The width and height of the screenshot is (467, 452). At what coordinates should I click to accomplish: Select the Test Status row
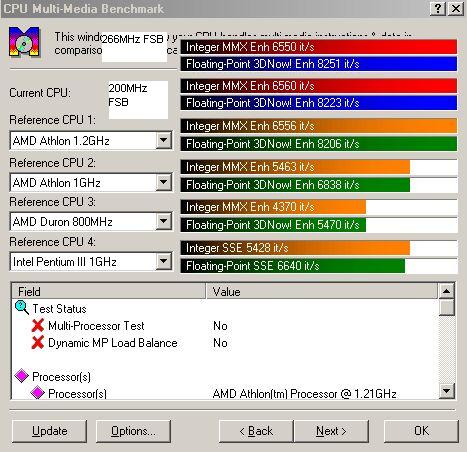tap(225, 308)
